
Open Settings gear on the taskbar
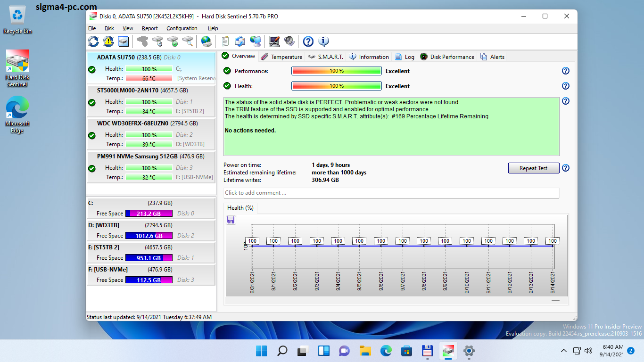469,351
